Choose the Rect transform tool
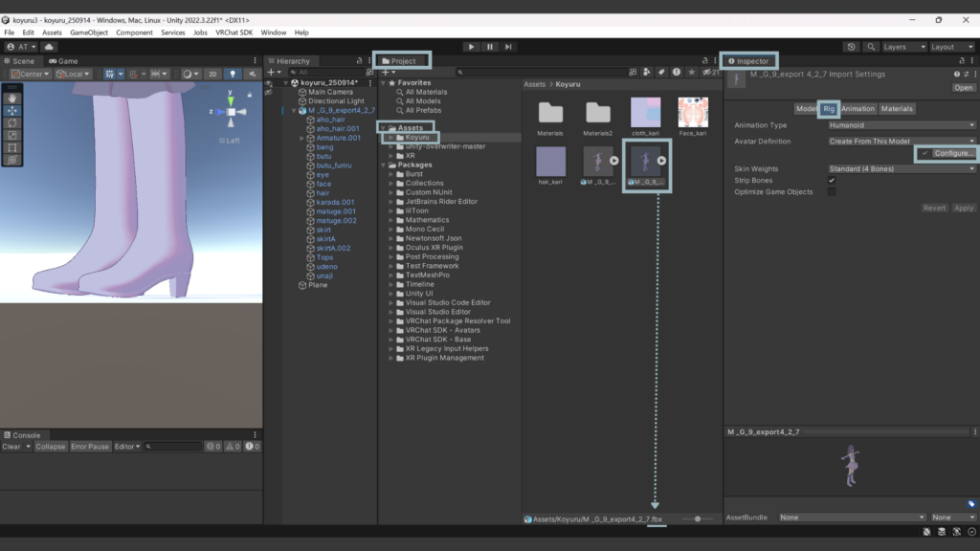This screenshot has width=980, height=551. pos(11,147)
